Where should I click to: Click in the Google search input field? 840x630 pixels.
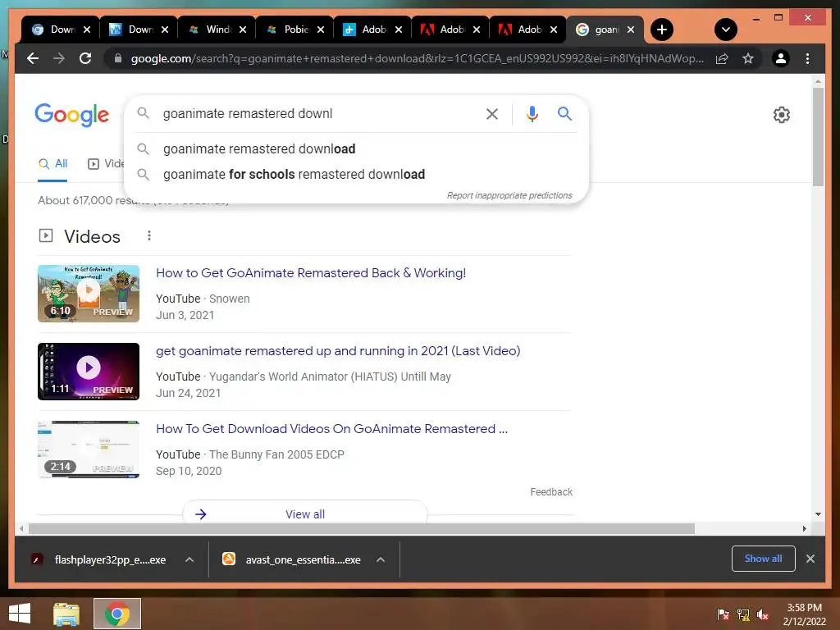point(316,113)
